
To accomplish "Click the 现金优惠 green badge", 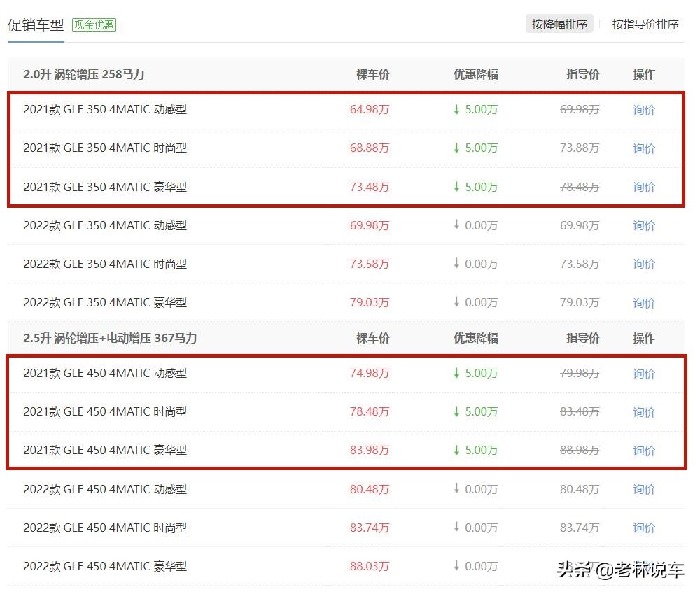I will click(x=94, y=26).
